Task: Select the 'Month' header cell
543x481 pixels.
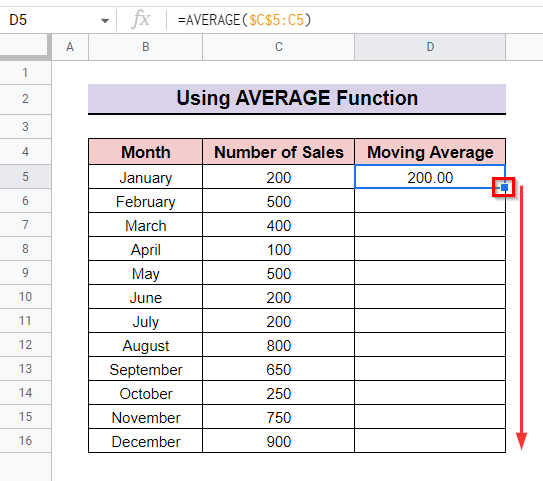Action: click(145, 152)
